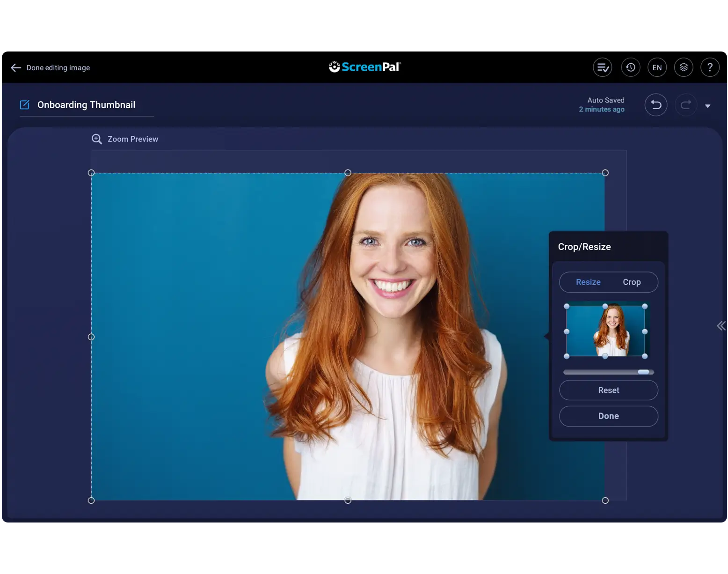Open the EN language selector
The width and height of the screenshot is (728, 574).
click(x=657, y=67)
